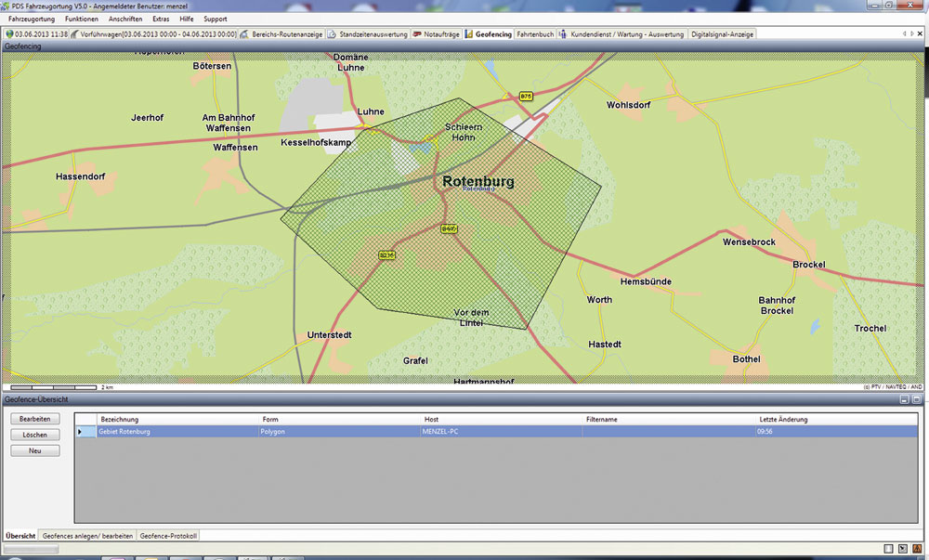Open the Support menu
This screenshot has width=929, height=560.
coord(216,19)
